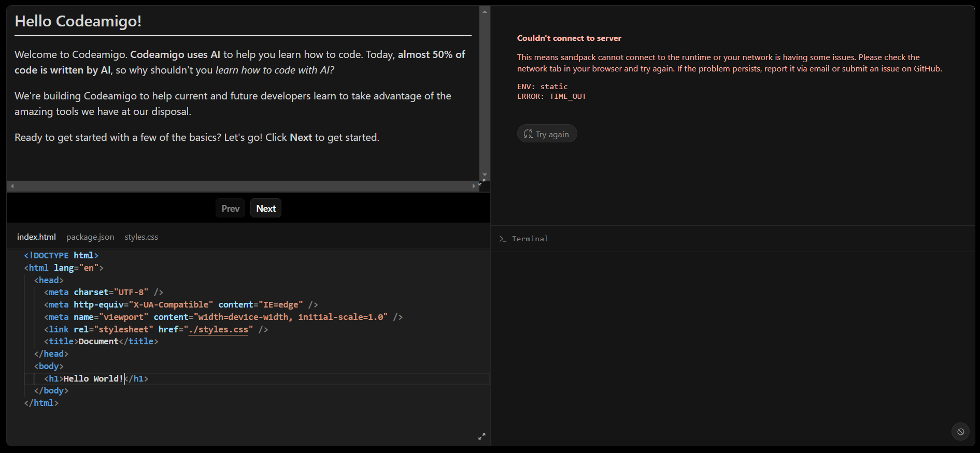Screen dimensions: 980x453
Task: Click the Try again button
Action: click(547, 134)
